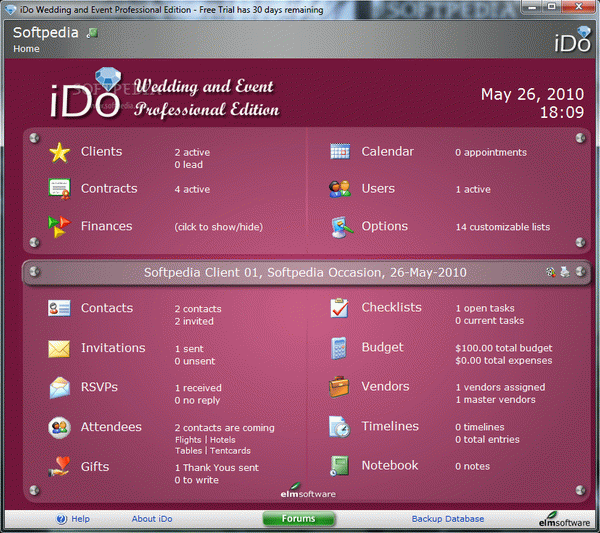The height and width of the screenshot is (533, 600).
Task: Open the Calendar grid icon
Action: 340,152
